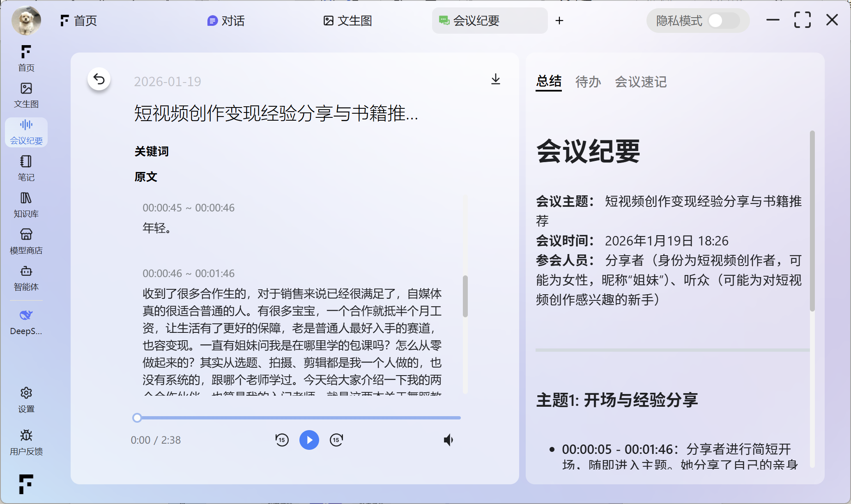Click the audio progress slider handle
Image resolution: width=851 pixels, height=504 pixels.
tap(137, 418)
